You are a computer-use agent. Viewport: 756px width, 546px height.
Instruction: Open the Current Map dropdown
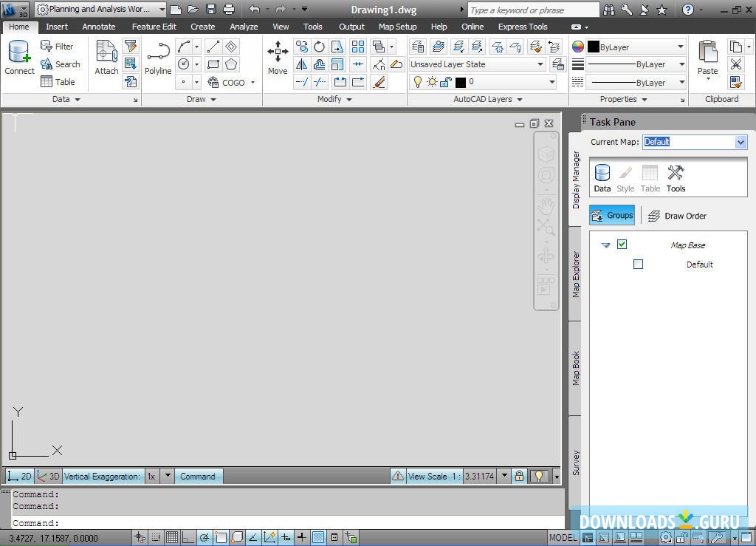coord(740,142)
